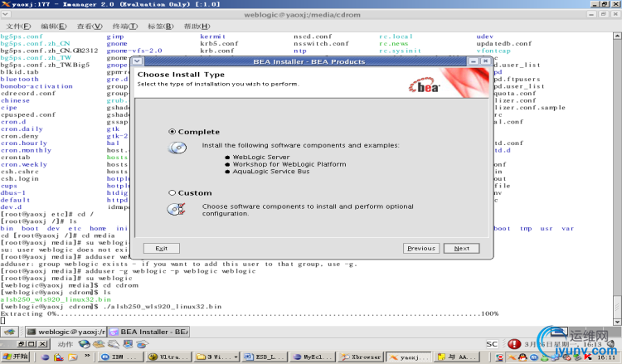Select the Complete install type radio button
The width and height of the screenshot is (622, 364).
tap(173, 131)
